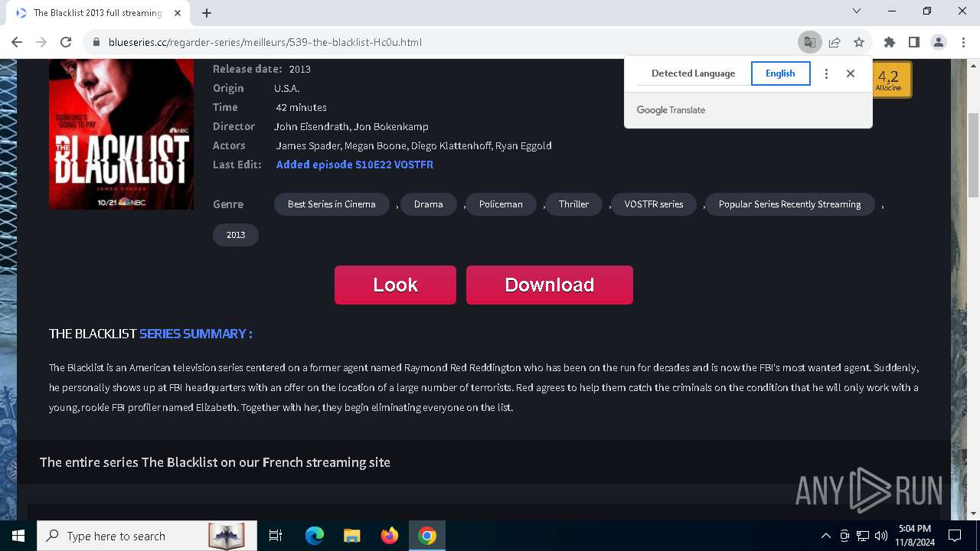Click the Download button
Screen dimensions: 980x551
550,285
